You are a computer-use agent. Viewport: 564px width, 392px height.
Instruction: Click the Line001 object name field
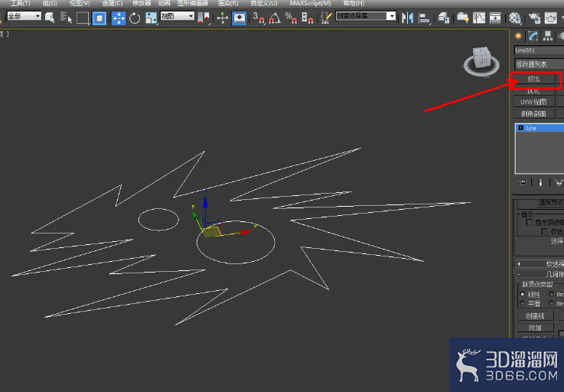tap(540, 51)
